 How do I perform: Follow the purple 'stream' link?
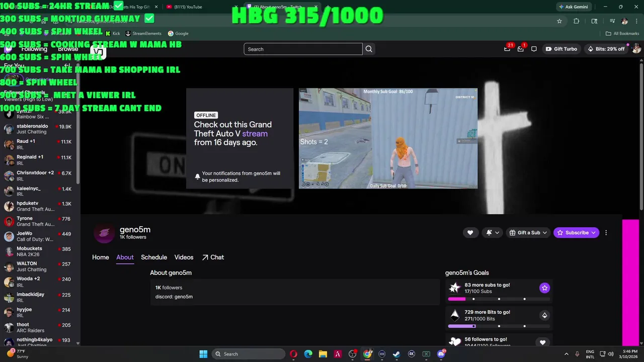(255, 134)
